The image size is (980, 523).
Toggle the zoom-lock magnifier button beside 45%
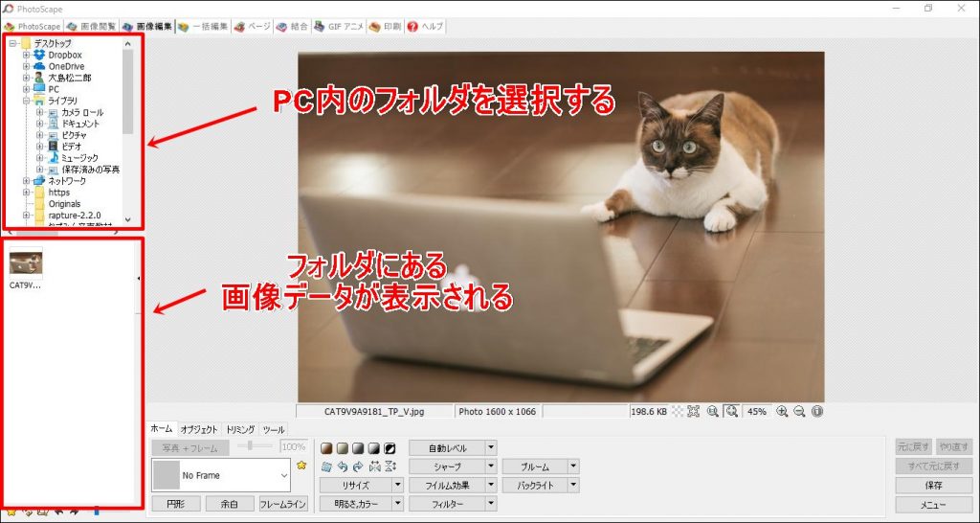coord(732,411)
